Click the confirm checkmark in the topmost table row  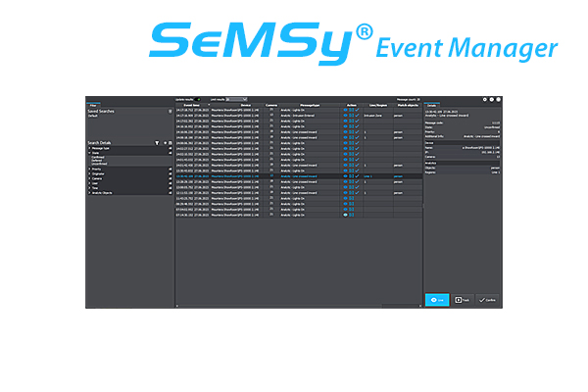357,110
